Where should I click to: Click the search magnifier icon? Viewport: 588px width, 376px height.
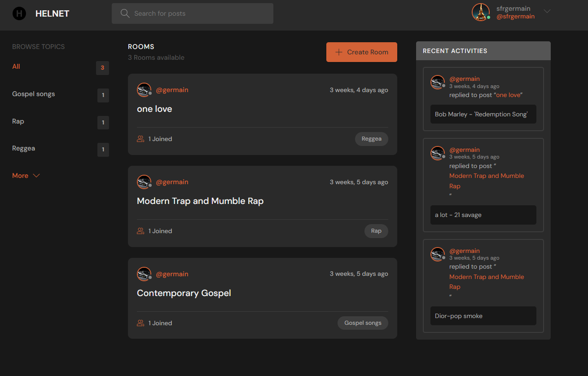point(125,13)
